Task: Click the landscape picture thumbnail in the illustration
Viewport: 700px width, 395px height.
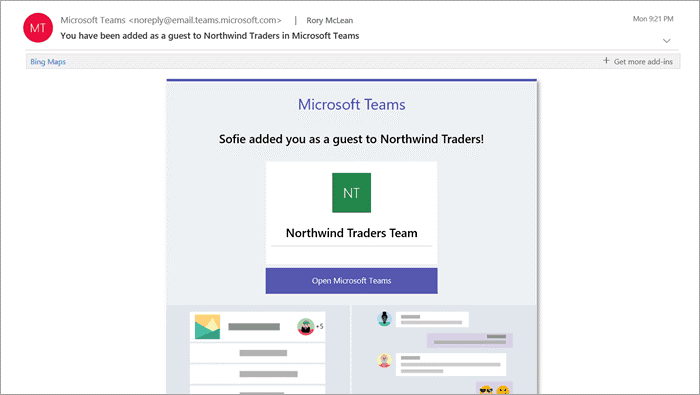Action: click(x=207, y=327)
